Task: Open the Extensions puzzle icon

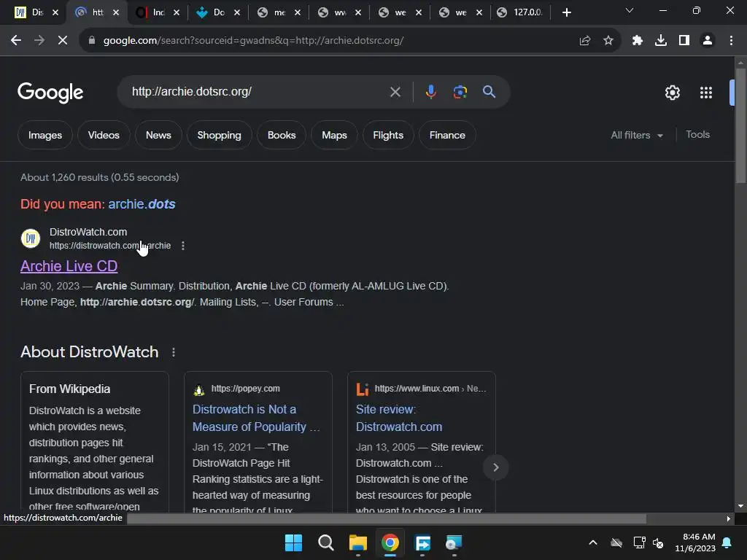Action: (x=637, y=41)
